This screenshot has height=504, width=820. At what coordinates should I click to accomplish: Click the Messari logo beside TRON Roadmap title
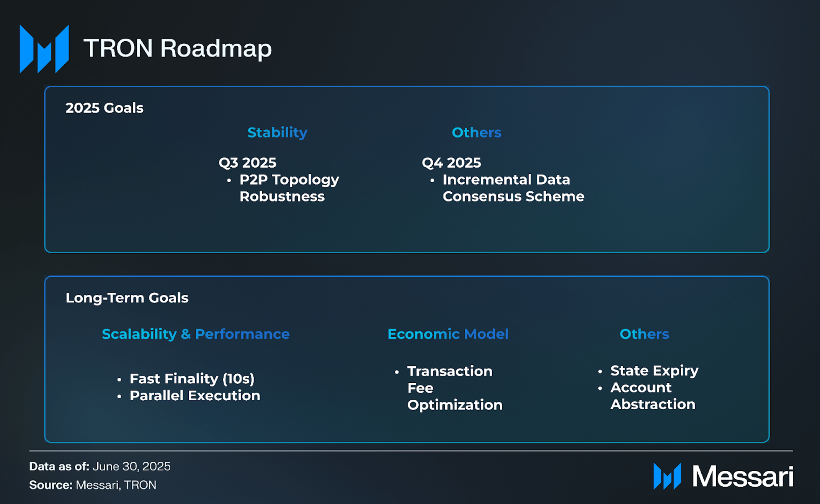coord(44,49)
